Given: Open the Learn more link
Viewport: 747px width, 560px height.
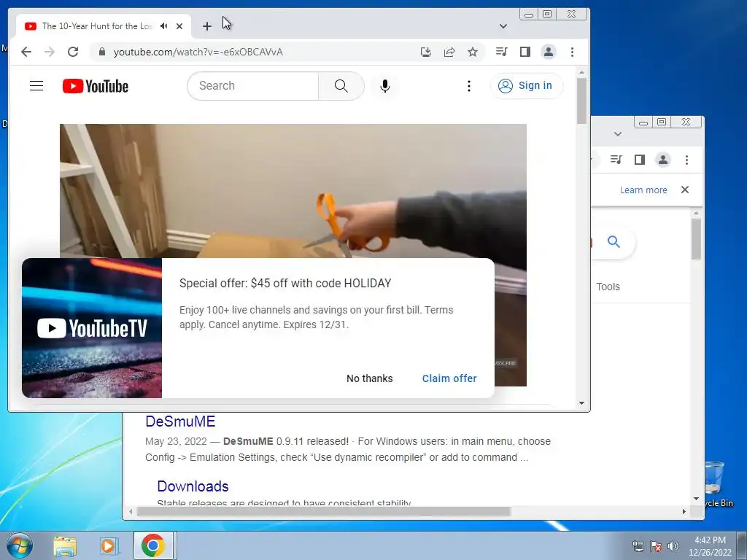Looking at the screenshot, I should pos(643,190).
